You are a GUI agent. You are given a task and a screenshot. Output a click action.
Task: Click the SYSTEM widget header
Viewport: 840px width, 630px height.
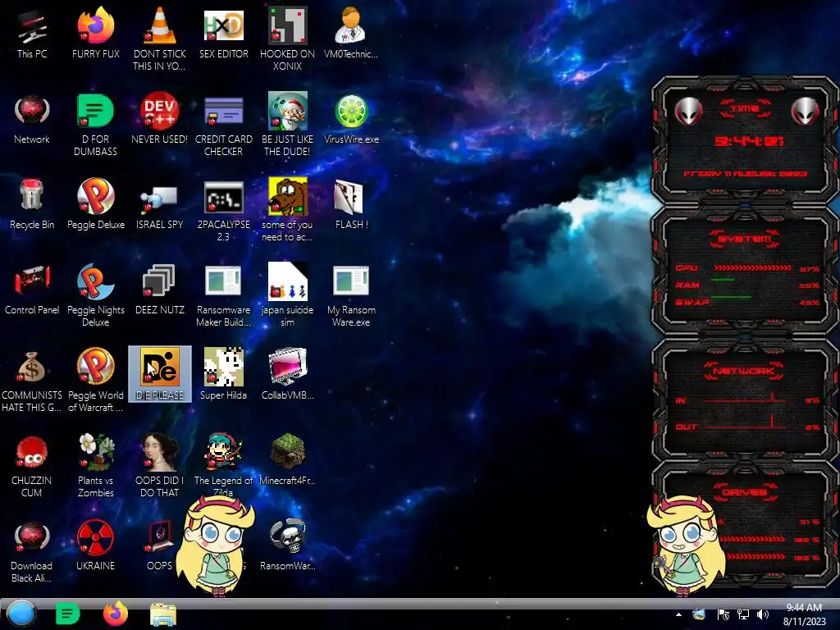click(745, 239)
